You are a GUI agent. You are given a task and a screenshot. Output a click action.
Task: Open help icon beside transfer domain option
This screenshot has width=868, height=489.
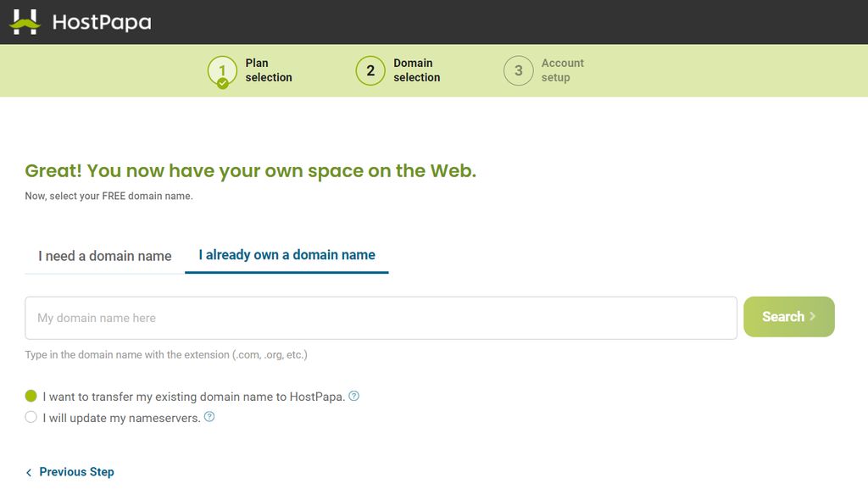[354, 396]
